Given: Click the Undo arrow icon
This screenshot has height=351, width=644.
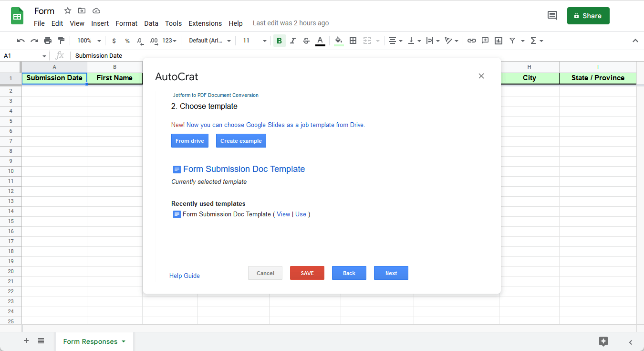Looking at the screenshot, I should click(21, 41).
